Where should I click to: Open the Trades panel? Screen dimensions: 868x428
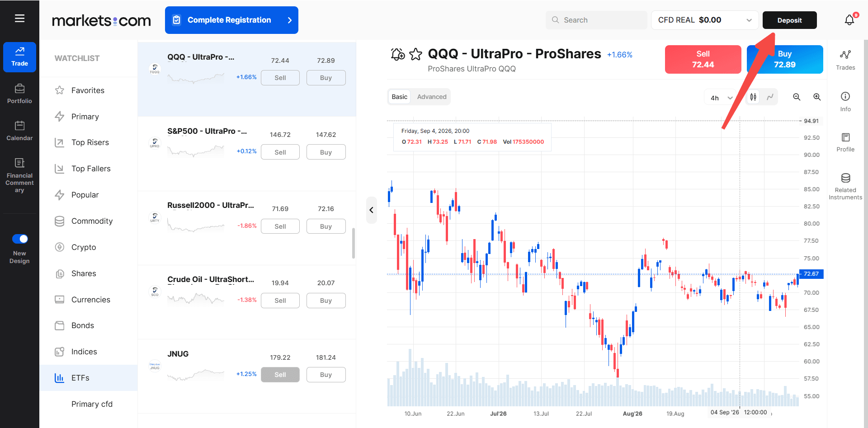point(845,60)
